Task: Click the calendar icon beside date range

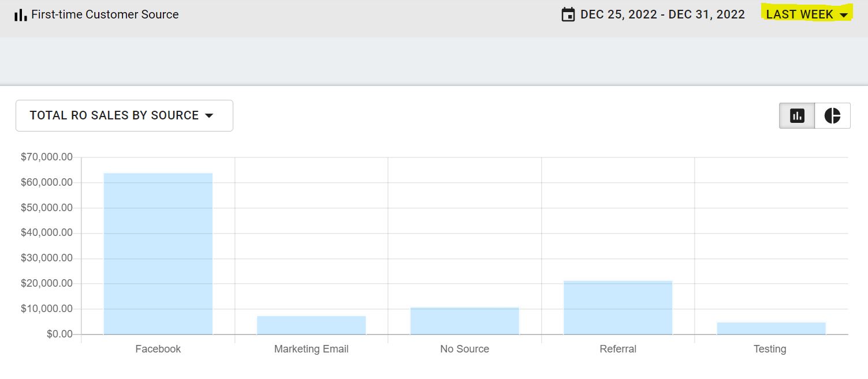Action: point(568,14)
